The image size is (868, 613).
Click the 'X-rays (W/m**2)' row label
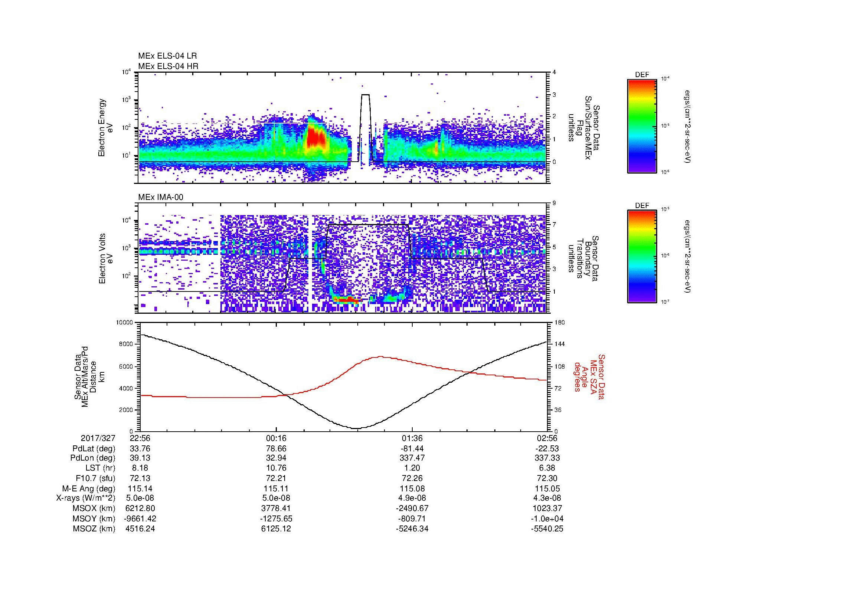86,498
